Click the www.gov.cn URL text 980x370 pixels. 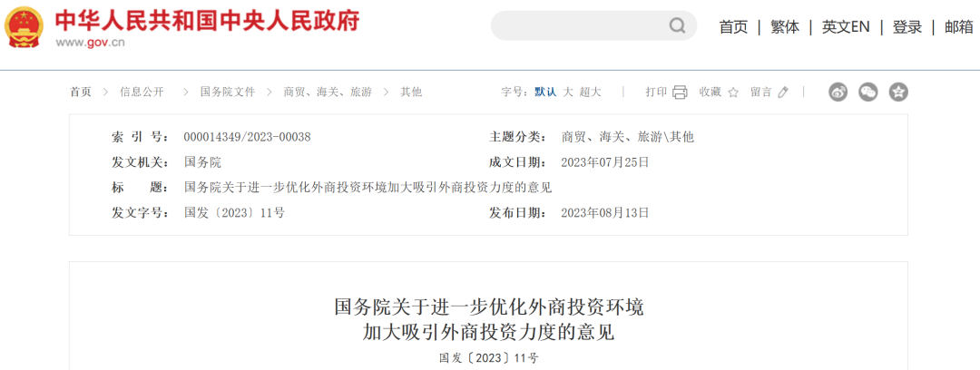[x=91, y=43]
